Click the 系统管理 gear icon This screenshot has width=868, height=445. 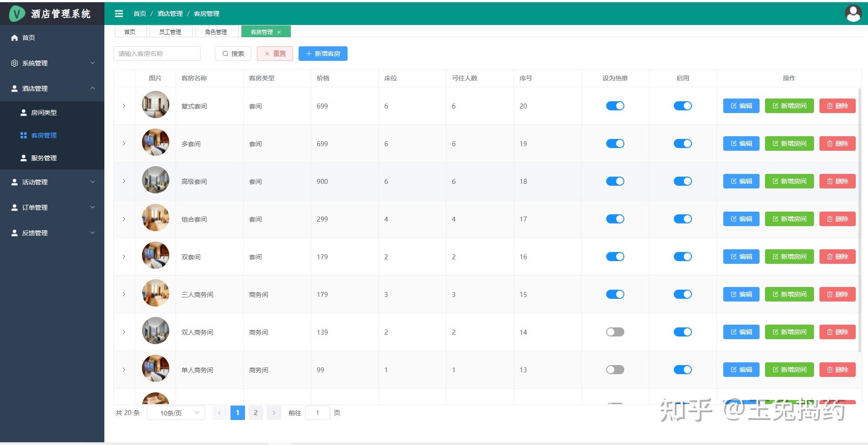pos(14,63)
